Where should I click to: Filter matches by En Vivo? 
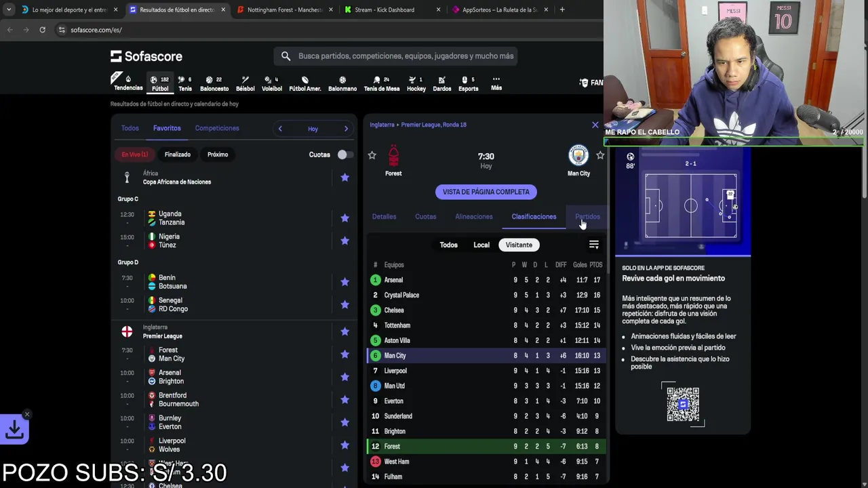click(135, 155)
